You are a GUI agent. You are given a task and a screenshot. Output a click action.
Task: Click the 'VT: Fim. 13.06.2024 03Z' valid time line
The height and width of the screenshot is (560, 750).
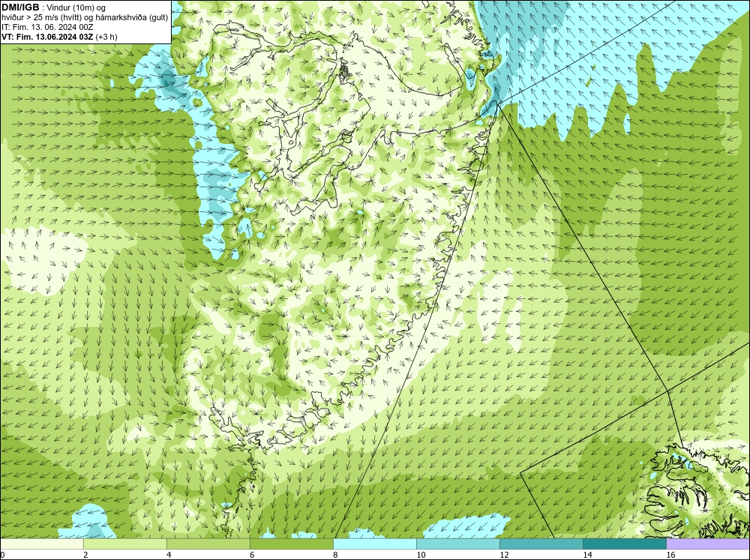point(59,37)
